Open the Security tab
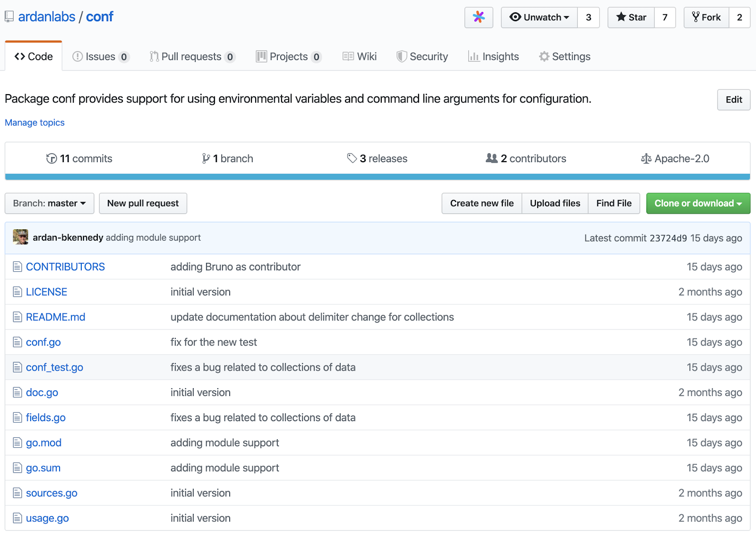The width and height of the screenshot is (756, 537). [422, 57]
